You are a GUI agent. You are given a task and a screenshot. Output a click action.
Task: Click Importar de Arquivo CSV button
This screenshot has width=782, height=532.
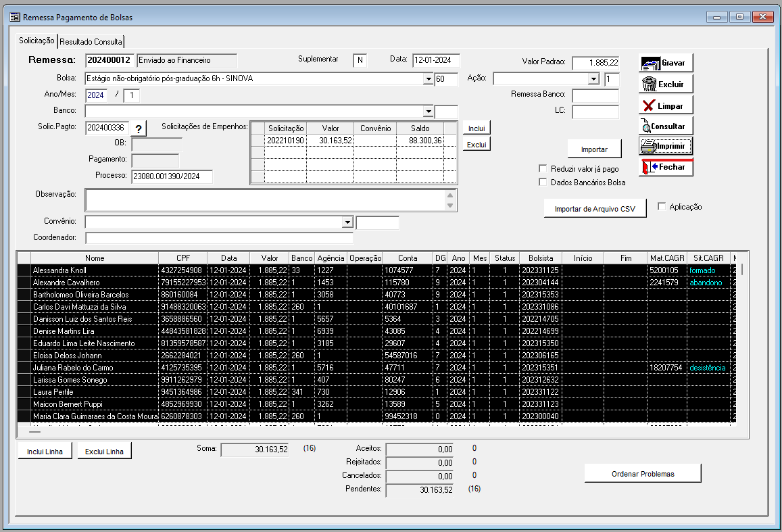click(x=595, y=209)
